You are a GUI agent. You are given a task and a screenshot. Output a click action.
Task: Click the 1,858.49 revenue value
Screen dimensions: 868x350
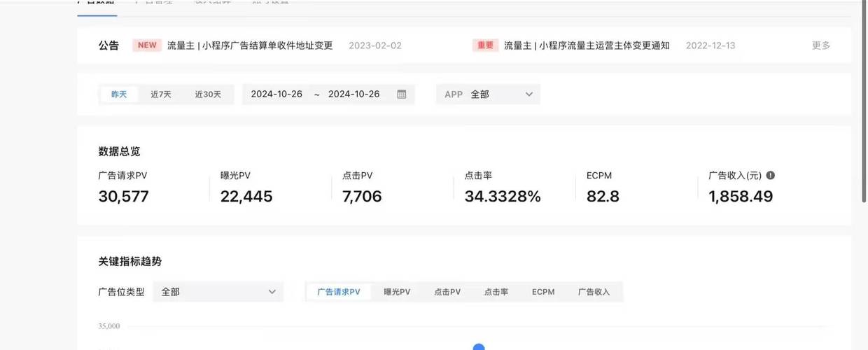[741, 197]
